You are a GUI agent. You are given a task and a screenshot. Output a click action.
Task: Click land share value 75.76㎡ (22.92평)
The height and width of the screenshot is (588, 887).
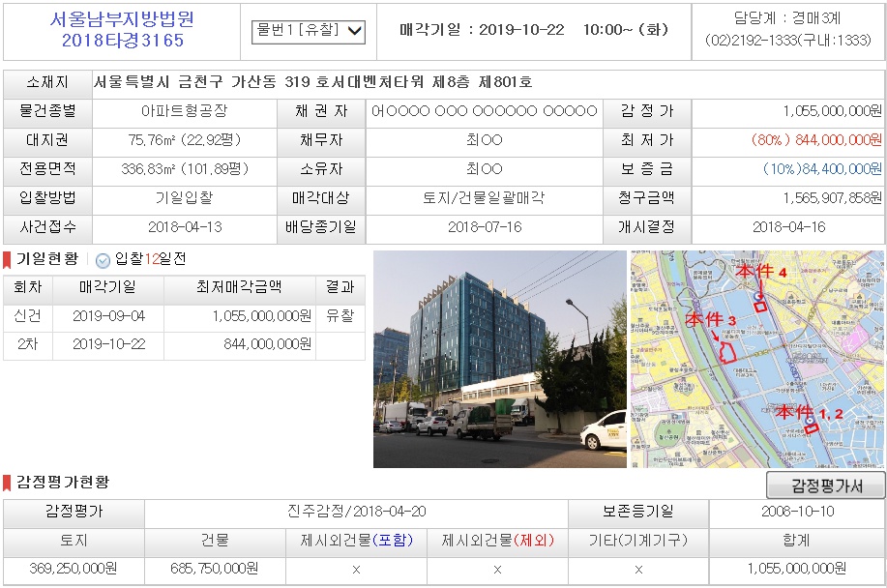point(185,139)
